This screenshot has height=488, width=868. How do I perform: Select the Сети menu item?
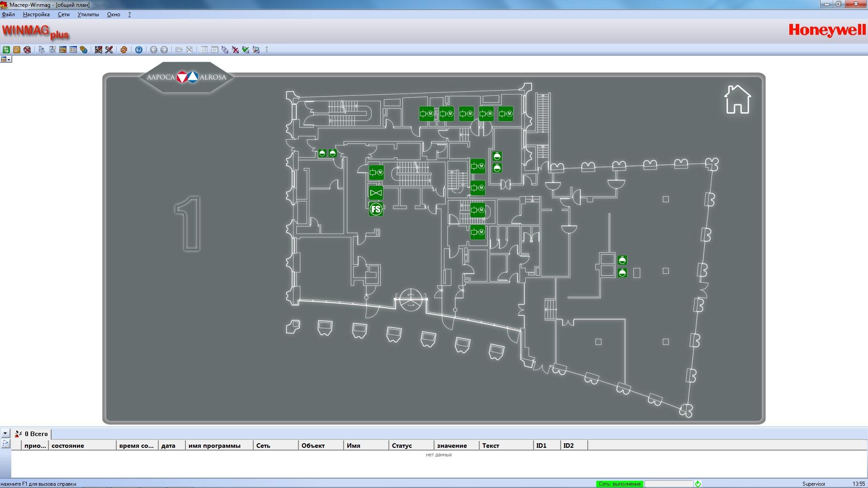click(63, 14)
